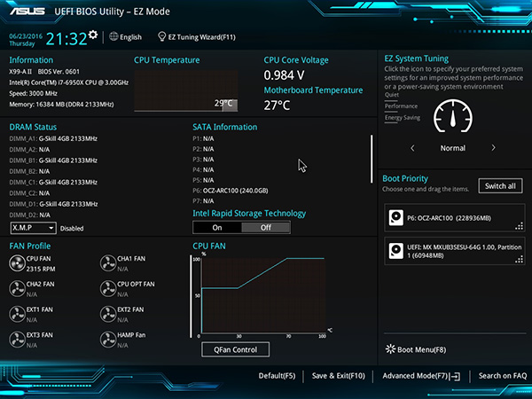Click the SATA Information scrollbar
This screenshot has width=532, height=399.
click(x=372, y=159)
